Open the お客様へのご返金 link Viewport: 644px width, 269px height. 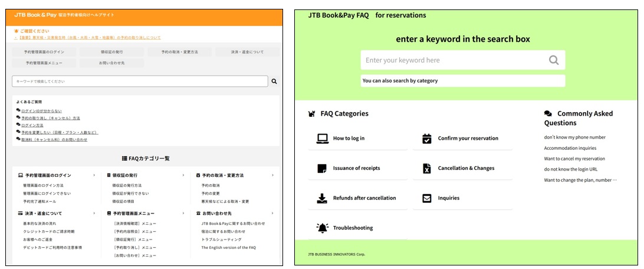click(38, 240)
